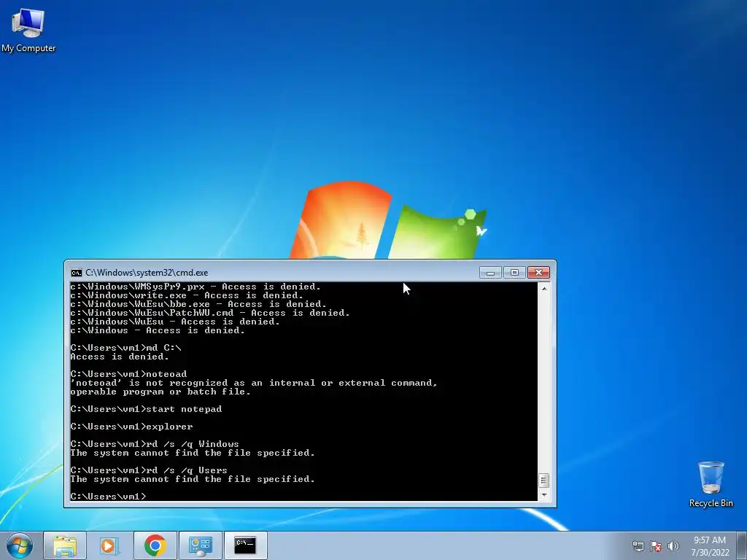Click the PatchWU.cmd access denied line
This screenshot has height=560, width=747.
pos(209,313)
